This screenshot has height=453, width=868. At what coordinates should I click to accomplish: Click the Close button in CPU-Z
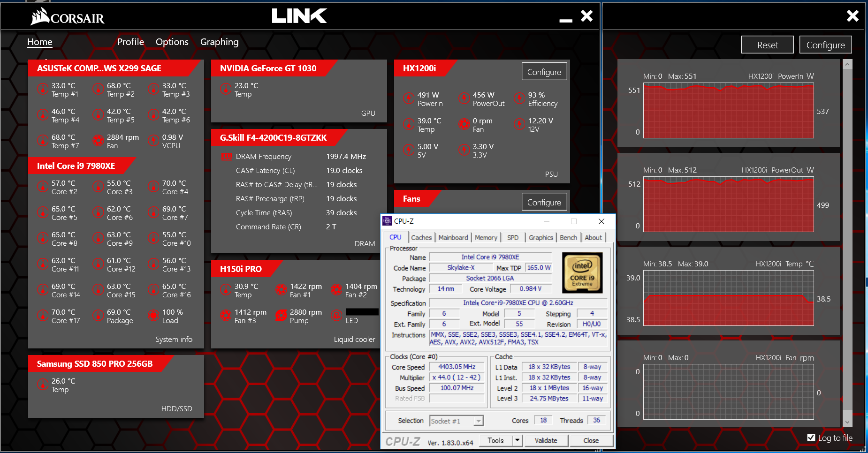click(x=591, y=440)
